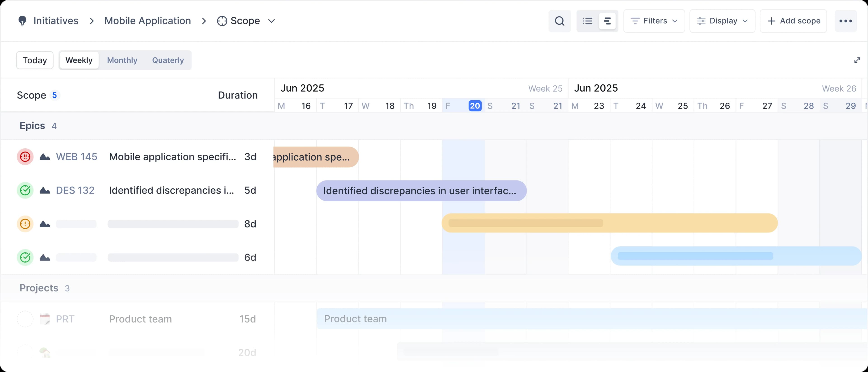Switch to the Monthly tab
Screen dimensions: 868x372
[122, 60]
